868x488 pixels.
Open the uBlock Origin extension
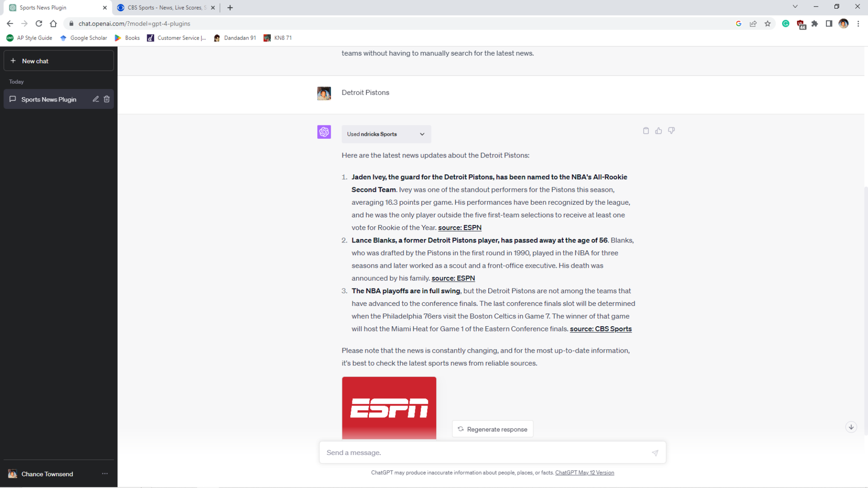[800, 23]
